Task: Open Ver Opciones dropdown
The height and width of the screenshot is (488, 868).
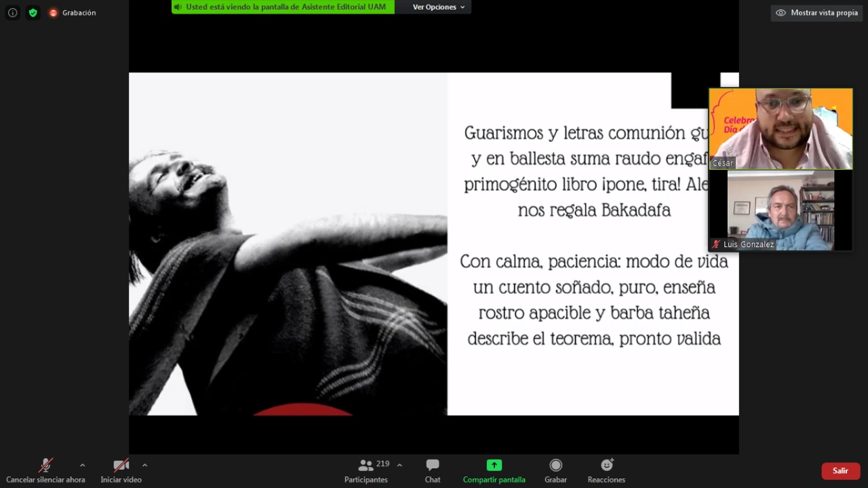Action: coord(439,7)
